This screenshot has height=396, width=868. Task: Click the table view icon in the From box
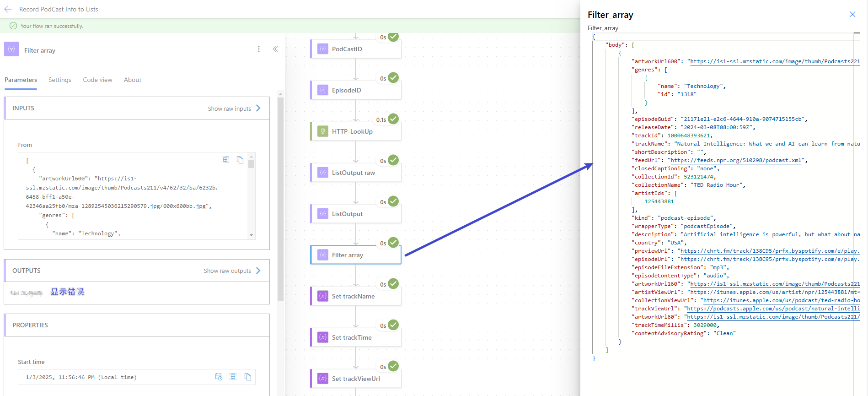tap(225, 160)
